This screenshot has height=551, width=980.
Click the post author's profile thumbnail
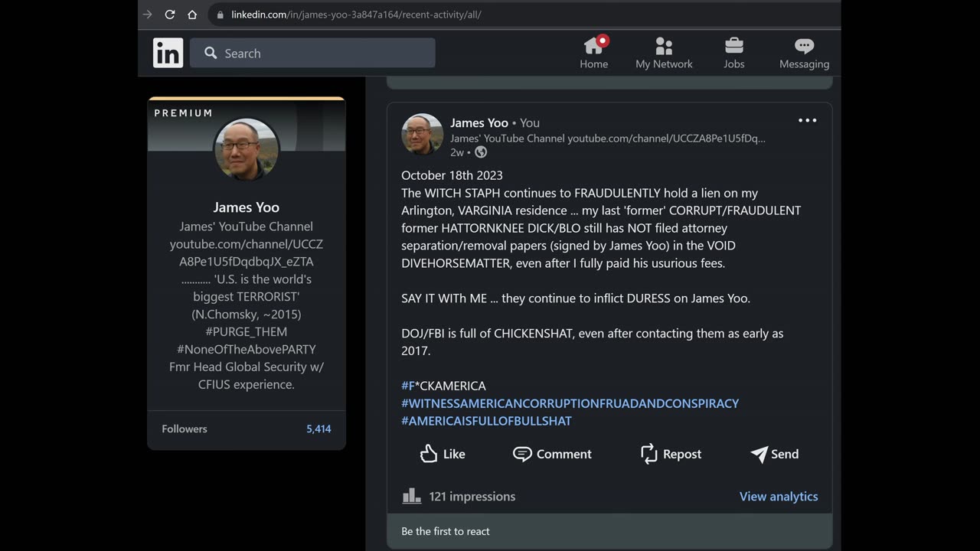[422, 135]
